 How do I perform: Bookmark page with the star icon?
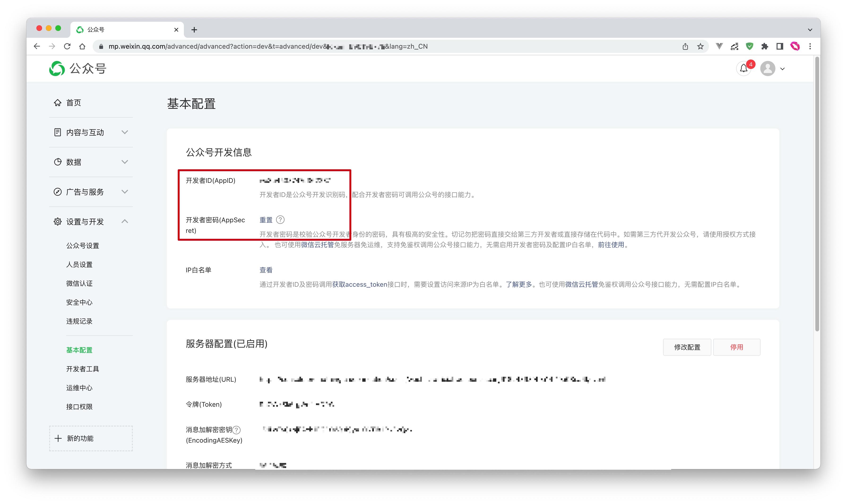point(700,47)
